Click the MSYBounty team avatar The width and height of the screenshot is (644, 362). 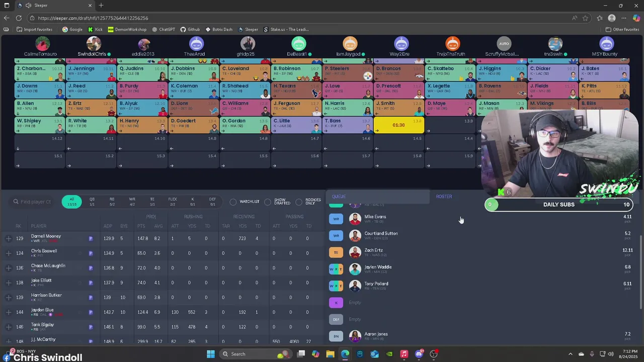pos(606,44)
